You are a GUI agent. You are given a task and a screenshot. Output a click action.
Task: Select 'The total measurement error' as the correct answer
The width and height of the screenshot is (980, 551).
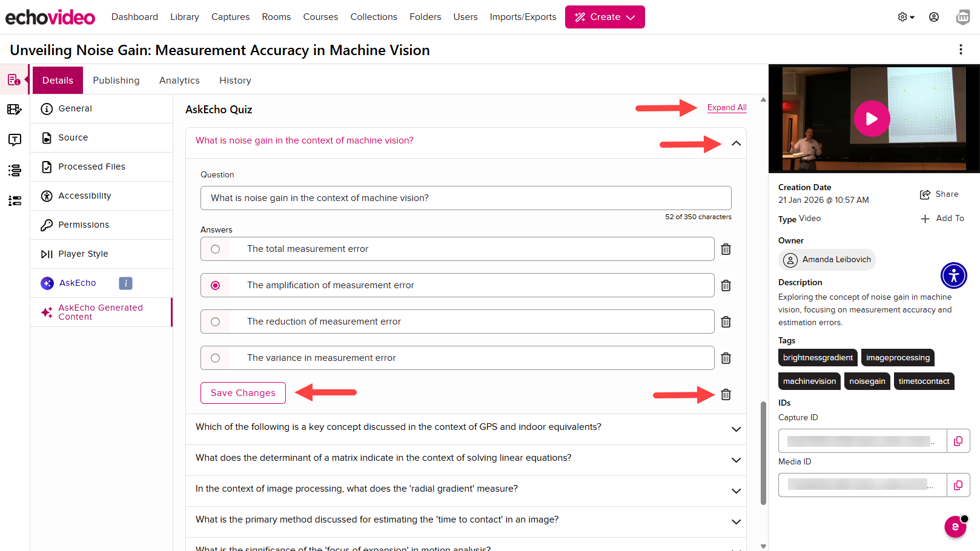click(216, 249)
